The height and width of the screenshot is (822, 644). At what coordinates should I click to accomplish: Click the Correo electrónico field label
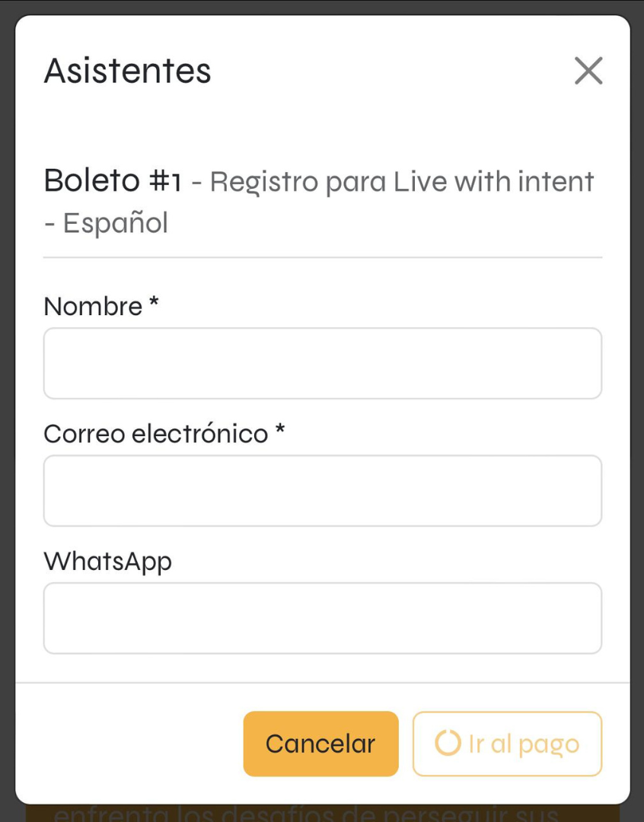(156, 434)
